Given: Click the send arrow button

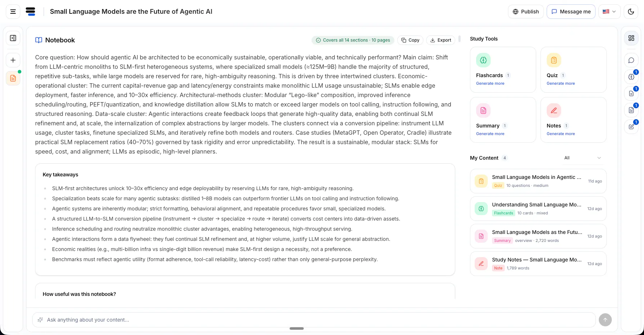Looking at the screenshot, I should tap(605, 320).
